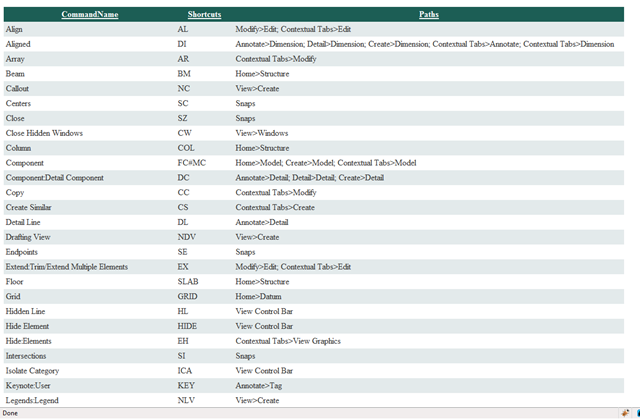Image resolution: width=640 pixels, height=419 pixels.
Task: Select the 'Copy' command name
Action: point(15,193)
